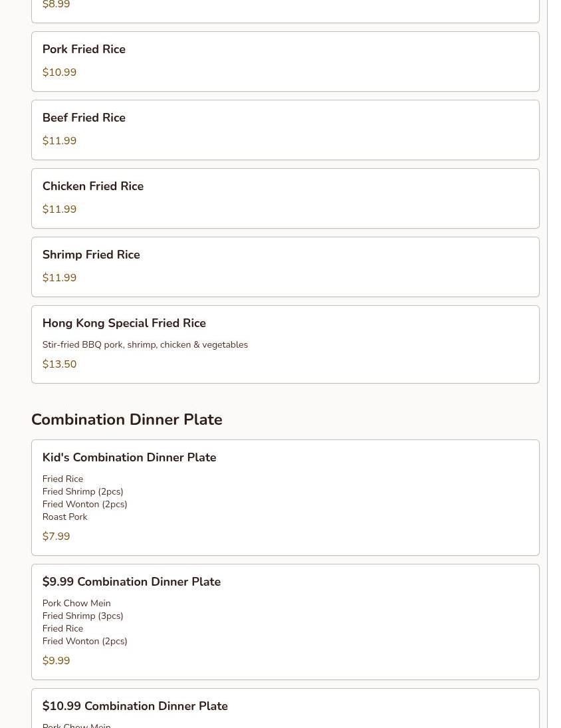Open Hong Kong Special Fried Rice
The width and height of the screenshot is (561, 728).
click(x=285, y=344)
